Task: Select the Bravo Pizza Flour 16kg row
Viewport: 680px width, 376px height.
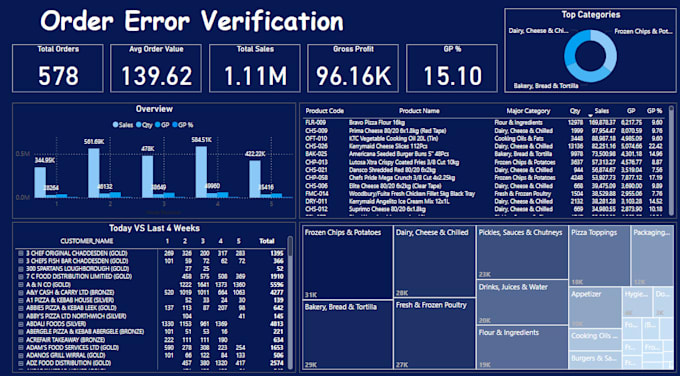Action: 484,123
